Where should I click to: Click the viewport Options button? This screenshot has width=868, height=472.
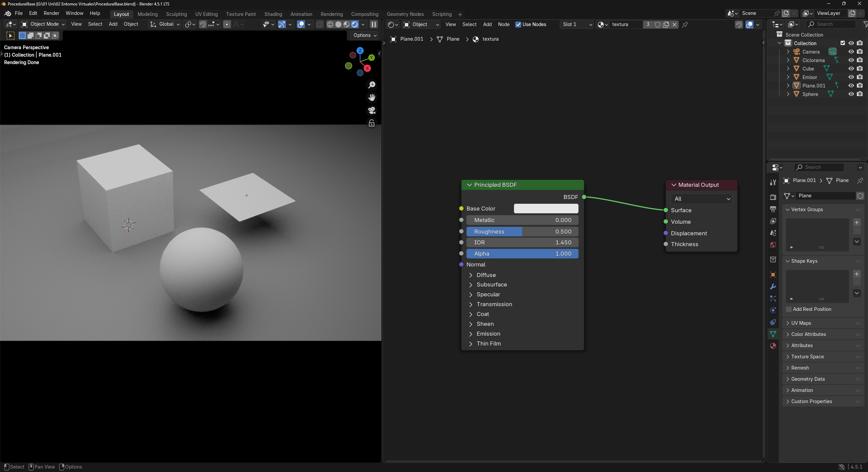coord(364,35)
